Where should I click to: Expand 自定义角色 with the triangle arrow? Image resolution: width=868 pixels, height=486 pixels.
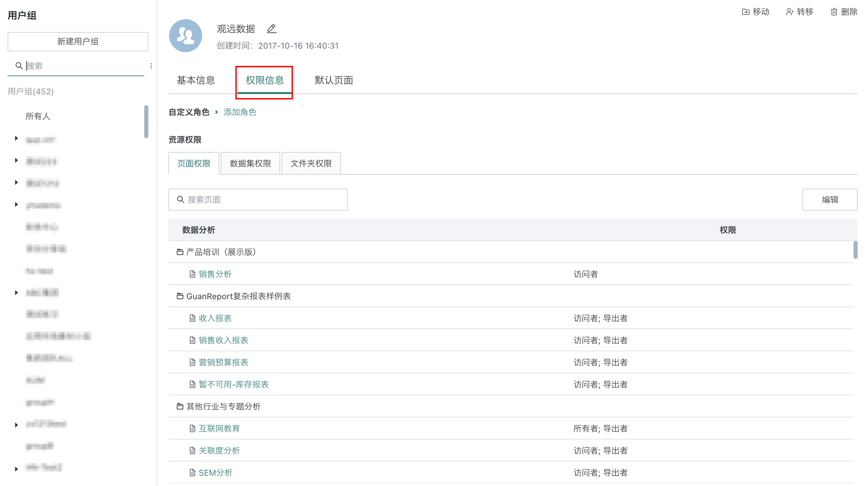click(217, 112)
